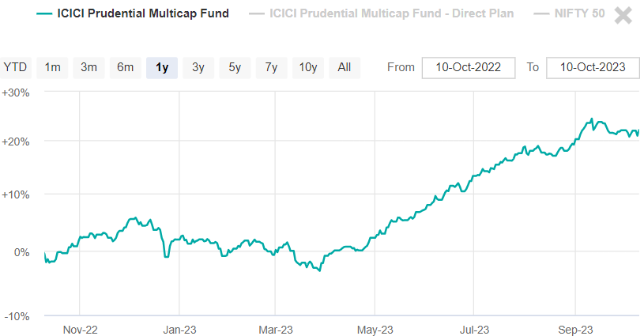The image size is (644, 336).
Task: Show the 7y performance range
Action: (271, 67)
